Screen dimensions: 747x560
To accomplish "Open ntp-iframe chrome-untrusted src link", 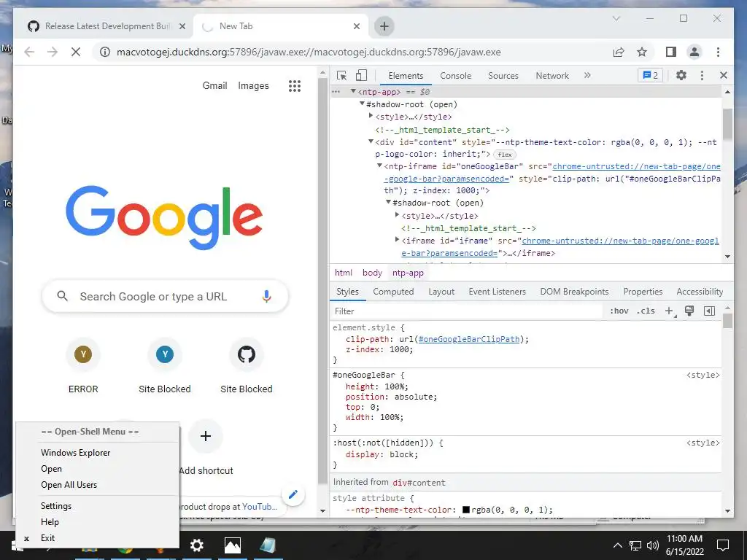I will [636, 166].
